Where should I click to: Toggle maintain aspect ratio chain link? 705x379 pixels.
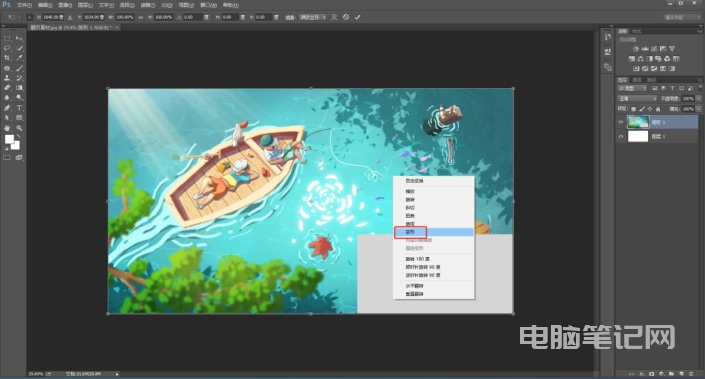140,17
